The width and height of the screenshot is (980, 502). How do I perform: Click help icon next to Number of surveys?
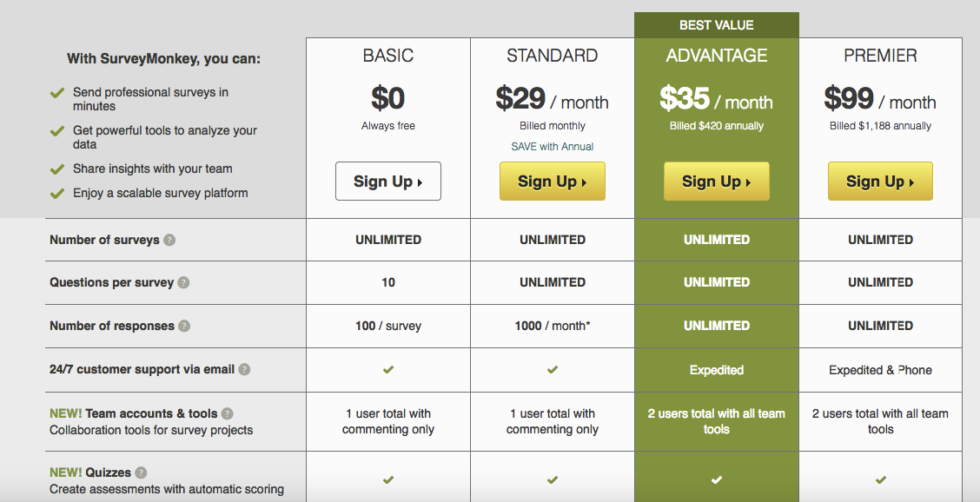(169, 240)
